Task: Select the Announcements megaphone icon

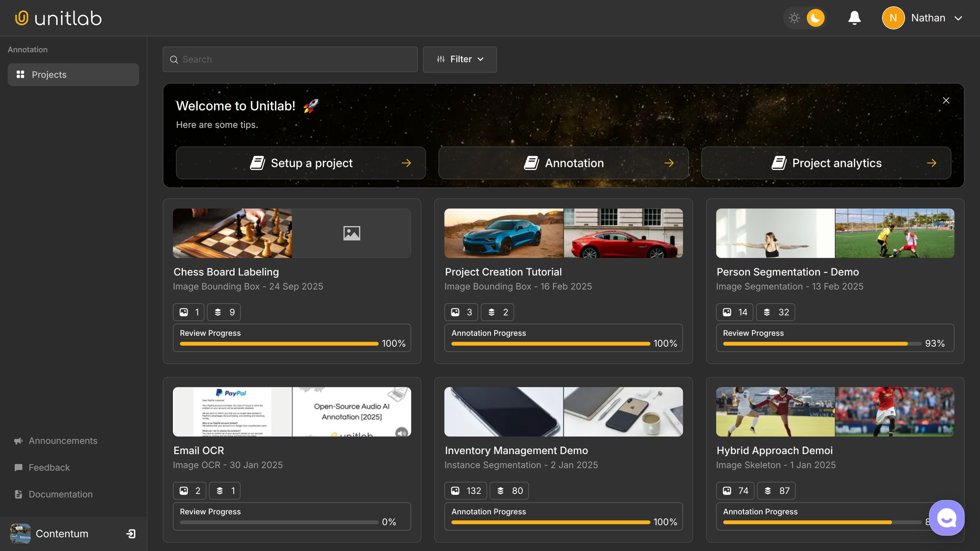Action: 18,441
